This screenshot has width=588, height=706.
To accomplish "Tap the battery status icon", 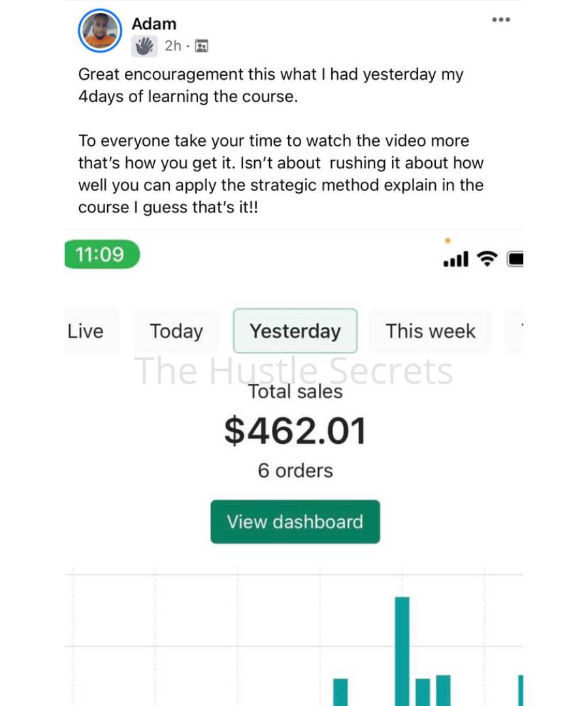I will 515,259.
